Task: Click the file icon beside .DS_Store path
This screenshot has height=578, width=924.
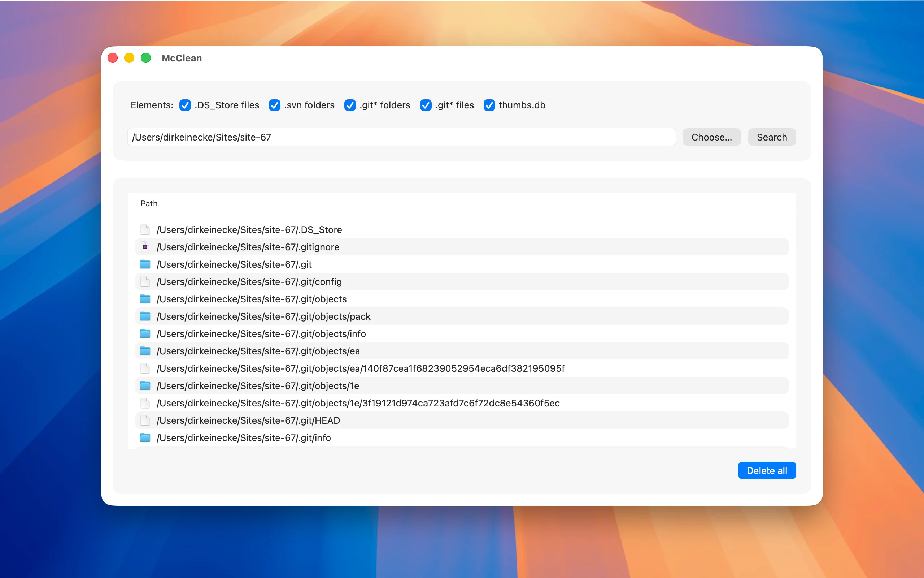Action: click(145, 229)
